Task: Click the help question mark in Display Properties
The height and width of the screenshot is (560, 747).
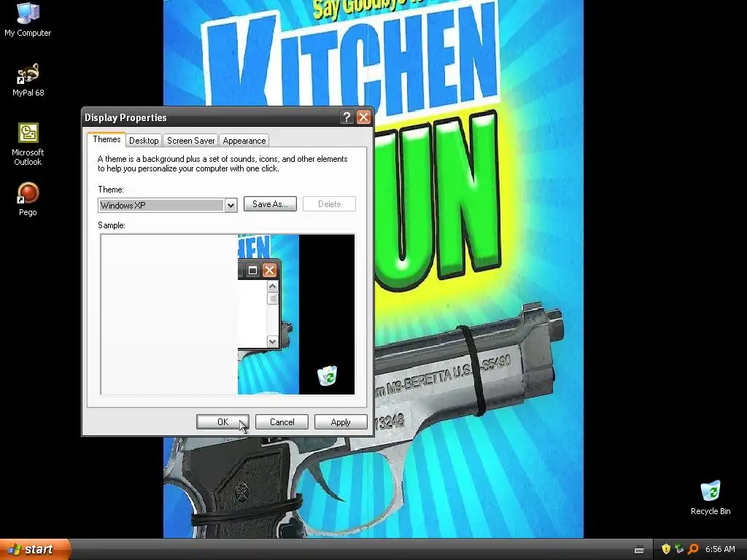Action: [x=347, y=117]
